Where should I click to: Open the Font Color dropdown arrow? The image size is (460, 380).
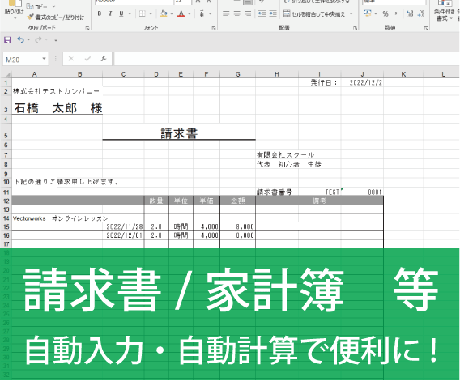coord(189,14)
